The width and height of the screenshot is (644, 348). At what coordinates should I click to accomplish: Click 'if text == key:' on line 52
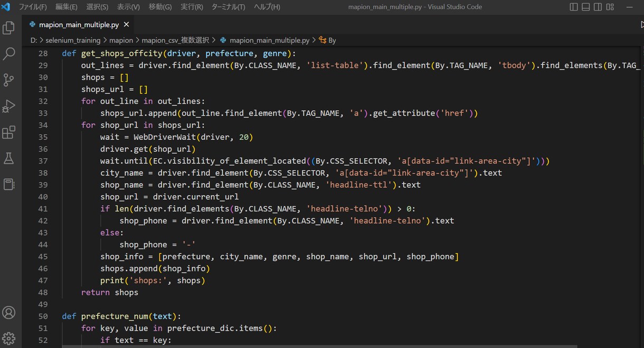pyautogui.click(x=136, y=340)
